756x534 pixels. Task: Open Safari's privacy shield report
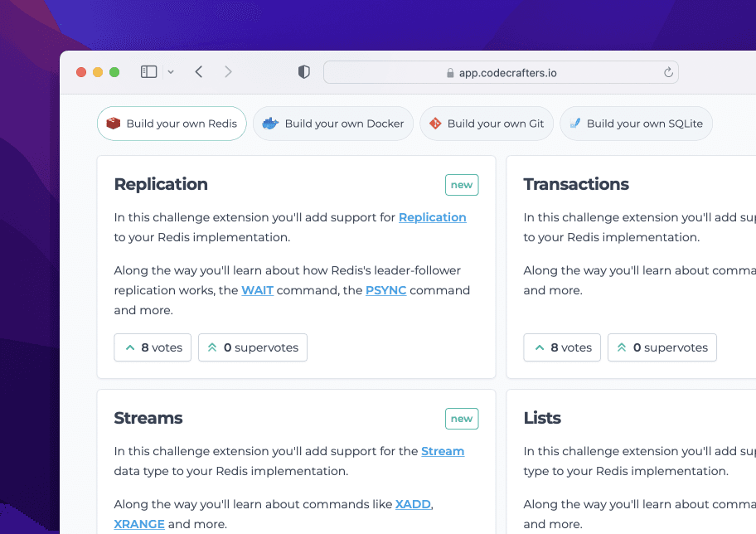click(303, 71)
